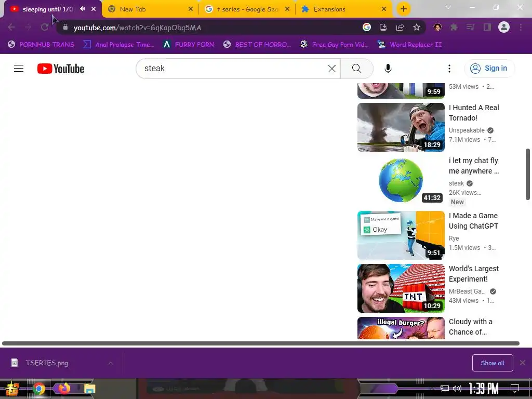Open the Chrome profile avatar

[504, 27]
